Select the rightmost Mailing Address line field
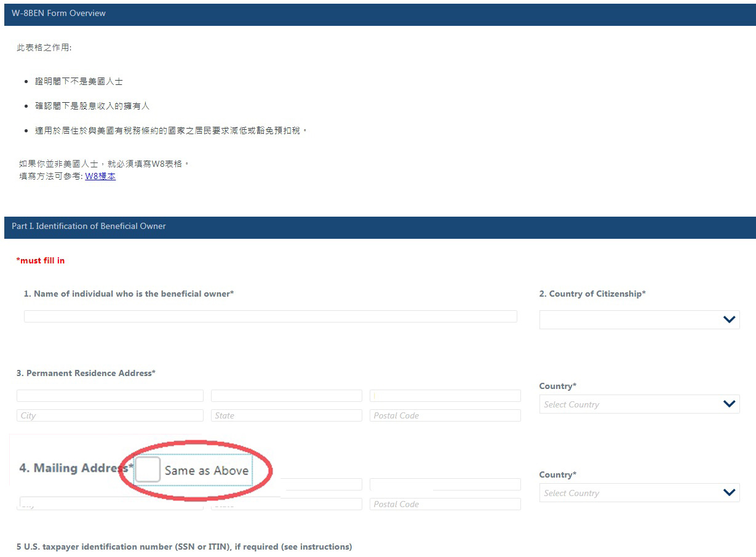Viewport: 756px width, 557px height. click(445, 484)
